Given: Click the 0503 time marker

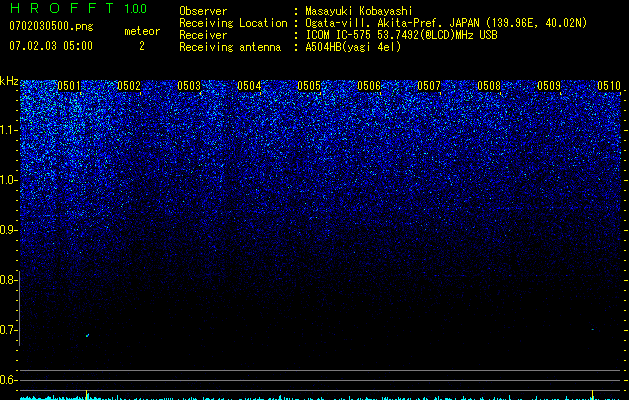Looking at the screenshot, I should (189, 86).
